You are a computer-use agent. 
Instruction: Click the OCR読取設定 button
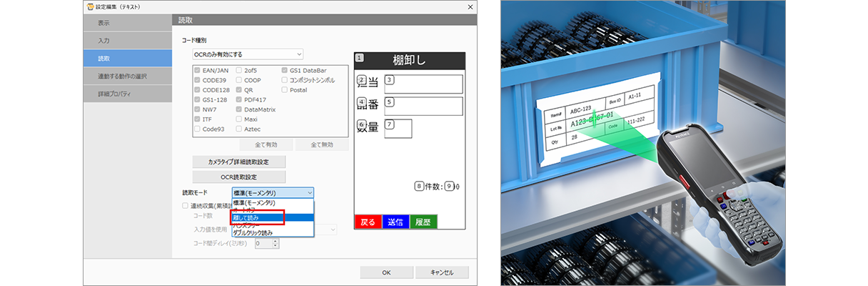(x=238, y=177)
